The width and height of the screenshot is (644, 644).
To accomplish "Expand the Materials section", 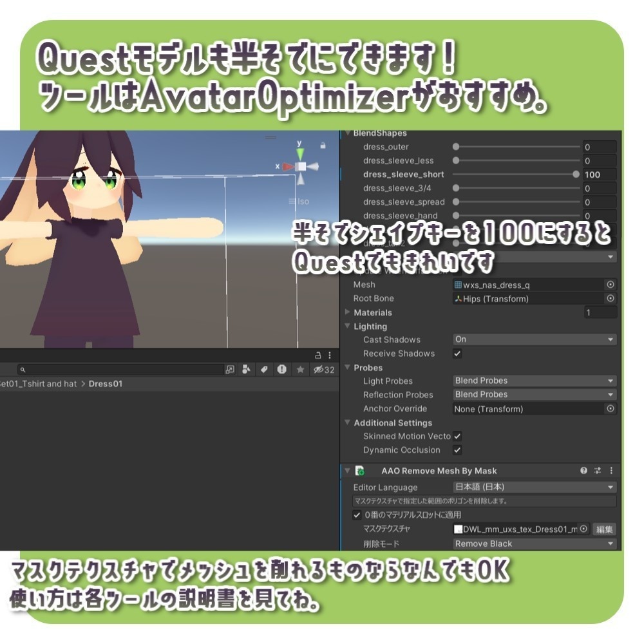I will (x=346, y=312).
